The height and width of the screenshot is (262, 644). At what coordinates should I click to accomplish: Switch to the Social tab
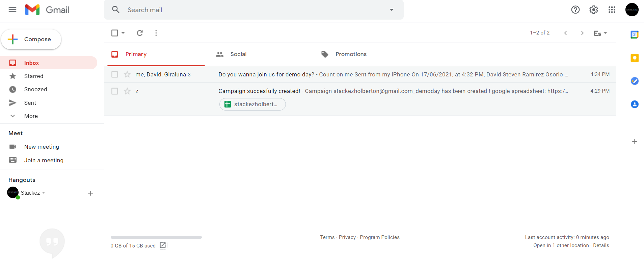(x=238, y=54)
